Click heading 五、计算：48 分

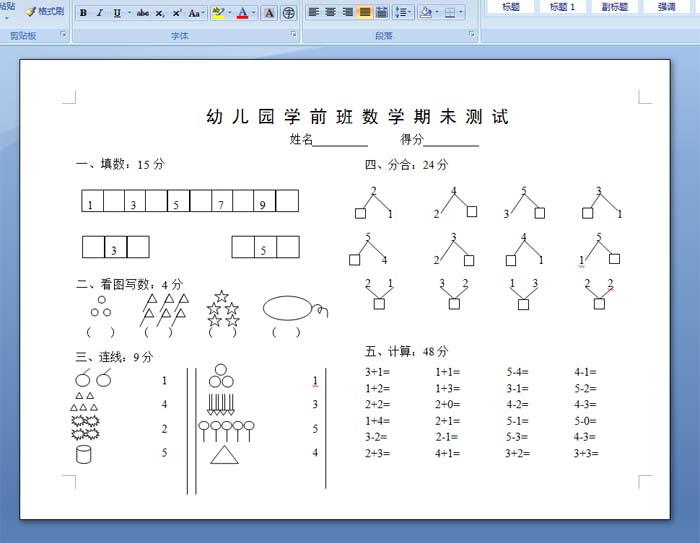[x=406, y=351]
